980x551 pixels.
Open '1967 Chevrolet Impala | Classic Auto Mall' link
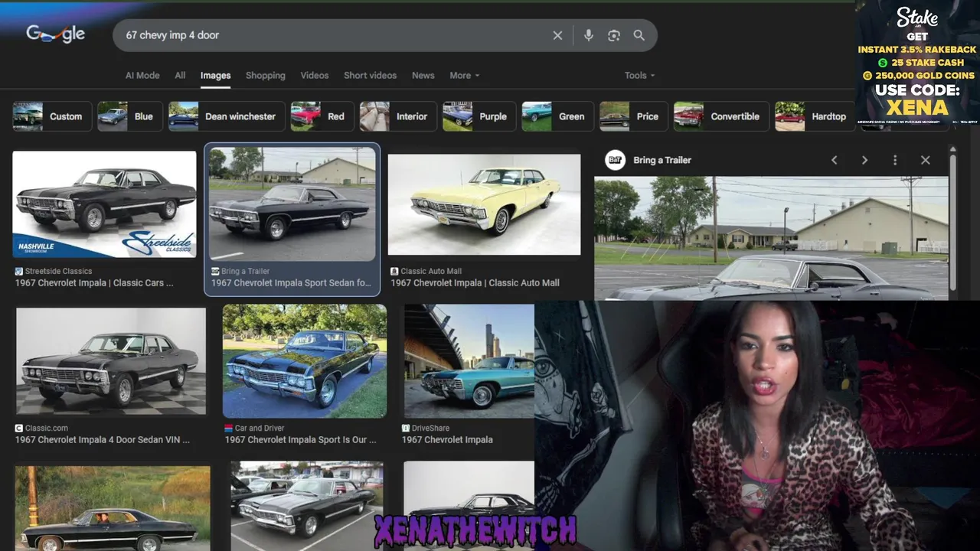pos(475,282)
